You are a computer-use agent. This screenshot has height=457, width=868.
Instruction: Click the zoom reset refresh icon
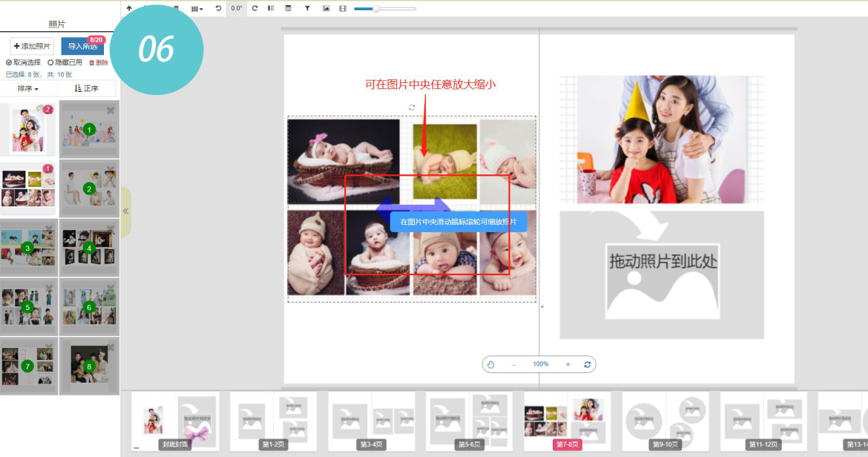click(x=588, y=364)
